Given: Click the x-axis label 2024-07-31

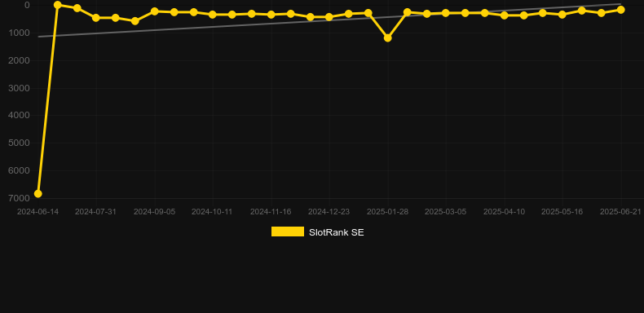Looking at the screenshot, I should coord(95,212).
